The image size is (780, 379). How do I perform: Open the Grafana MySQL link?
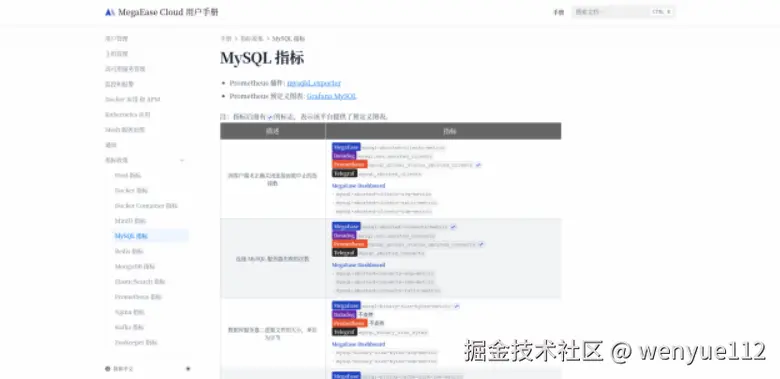pyautogui.click(x=331, y=96)
